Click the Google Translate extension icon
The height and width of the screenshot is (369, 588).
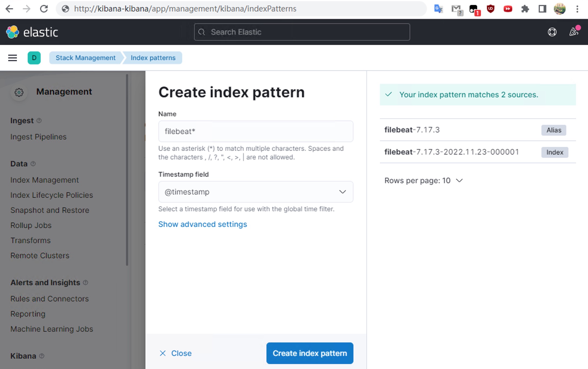(x=438, y=9)
